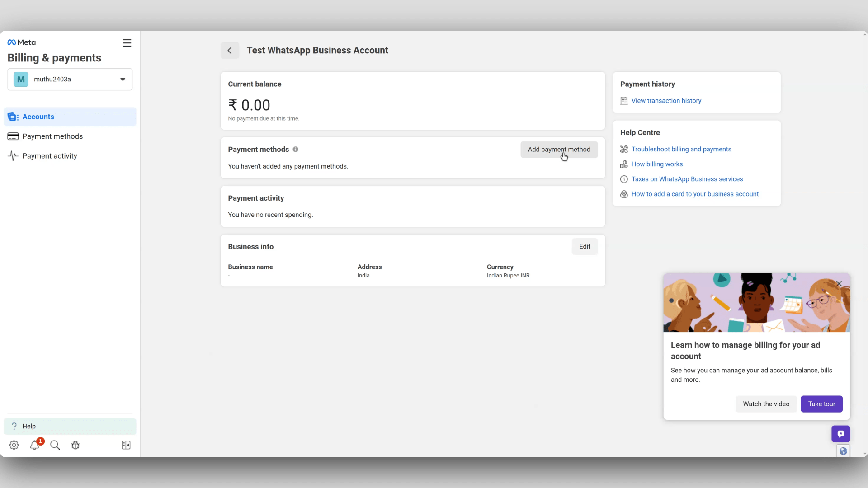This screenshot has height=488, width=868.
Task: Open View transaction history
Action: (x=666, y=100)
